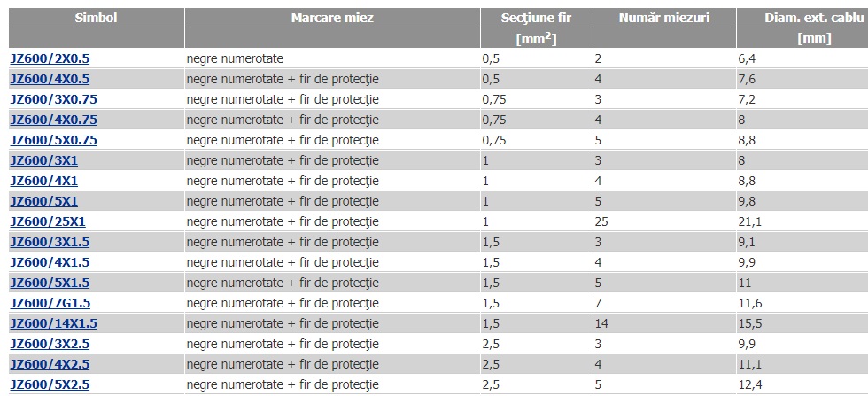The image size is (868, 396).
Task: Open the JZ600/4X0.75 product link
Action: pyautogui.click(x=53, y=120)
